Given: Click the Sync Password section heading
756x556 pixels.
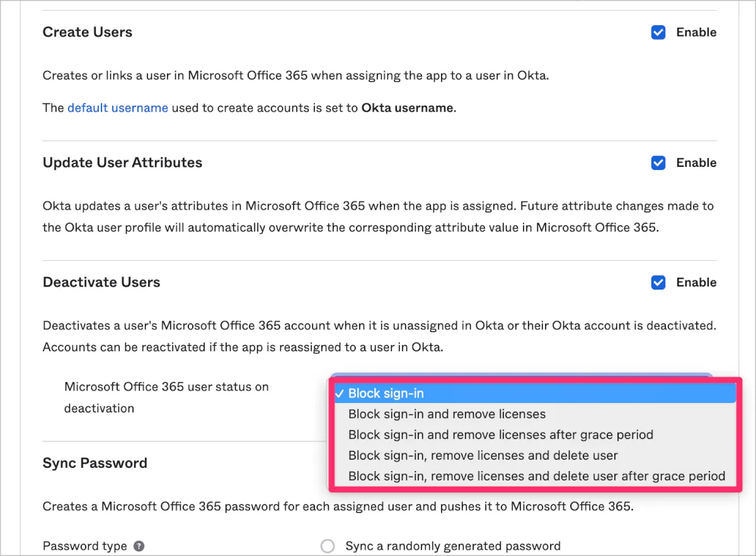Looking at the screenshot, I should pos(95,463).
